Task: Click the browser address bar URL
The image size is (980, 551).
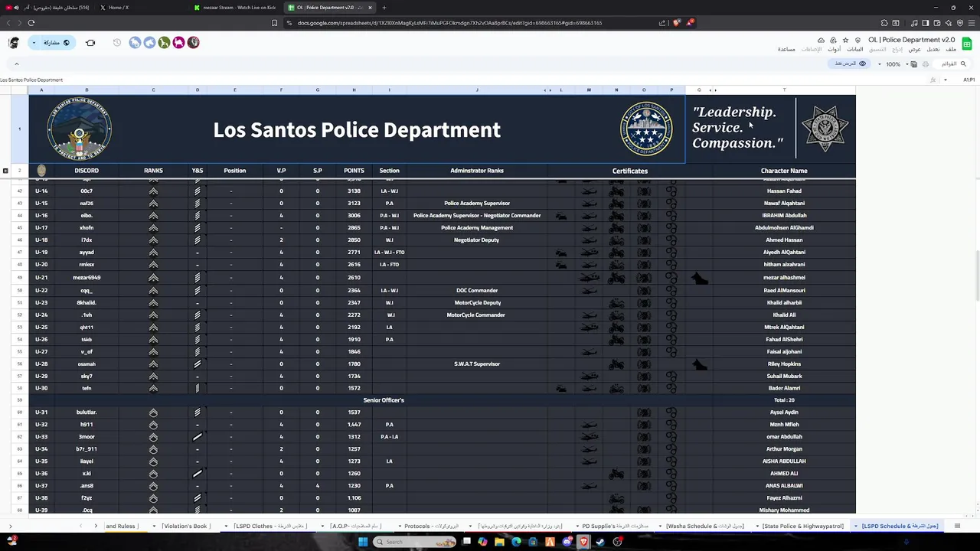Action: tap(449, 23)
